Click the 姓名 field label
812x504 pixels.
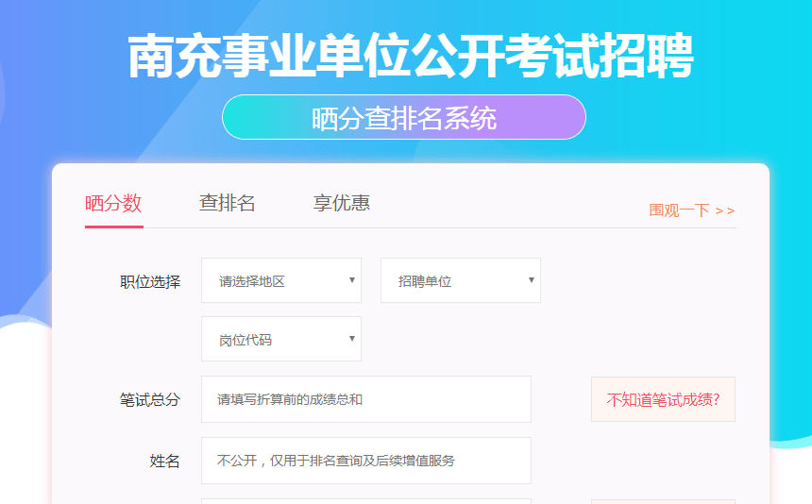coord(165,461)
